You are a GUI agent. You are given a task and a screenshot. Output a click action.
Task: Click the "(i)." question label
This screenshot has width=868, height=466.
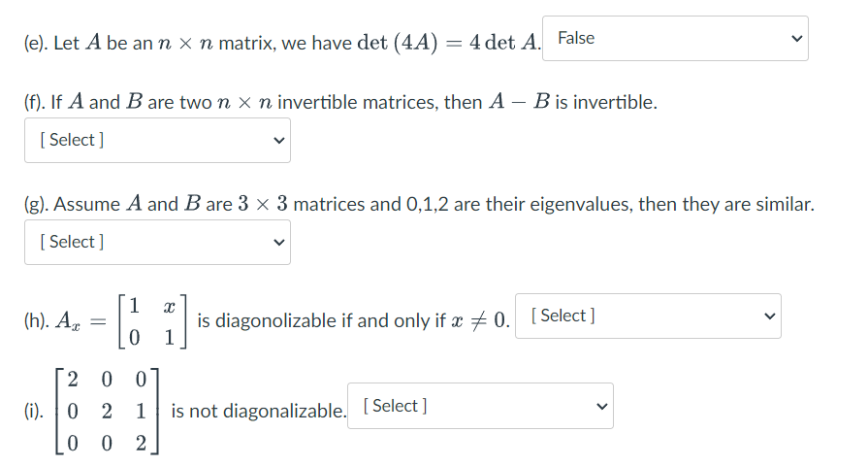click(x=34, y=412)
